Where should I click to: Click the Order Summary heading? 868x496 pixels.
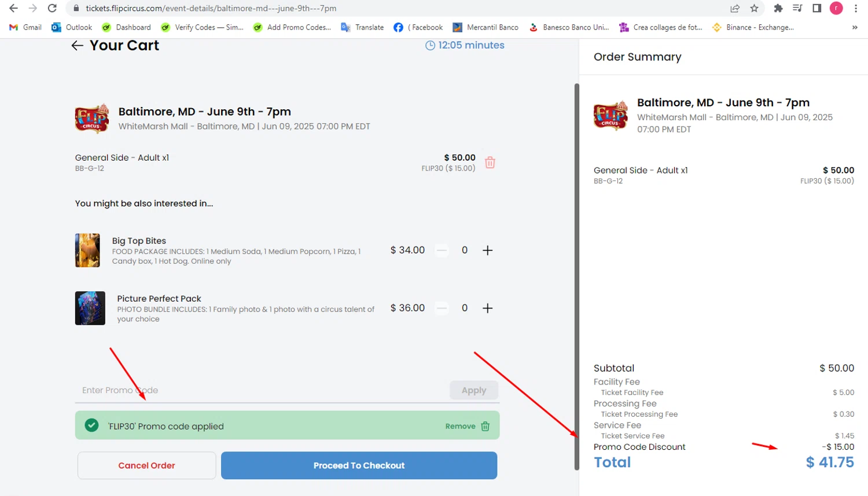(x=638, y=57)
